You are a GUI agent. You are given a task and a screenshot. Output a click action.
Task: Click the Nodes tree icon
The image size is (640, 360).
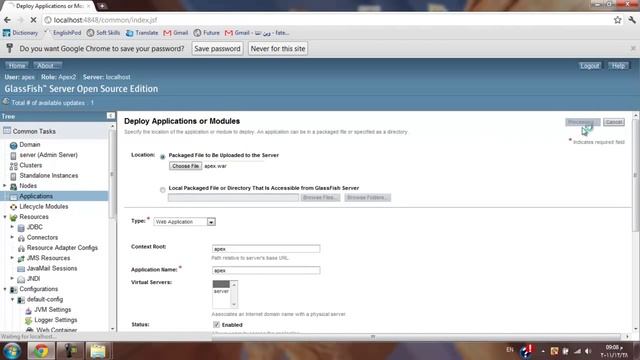coord(13,187)
